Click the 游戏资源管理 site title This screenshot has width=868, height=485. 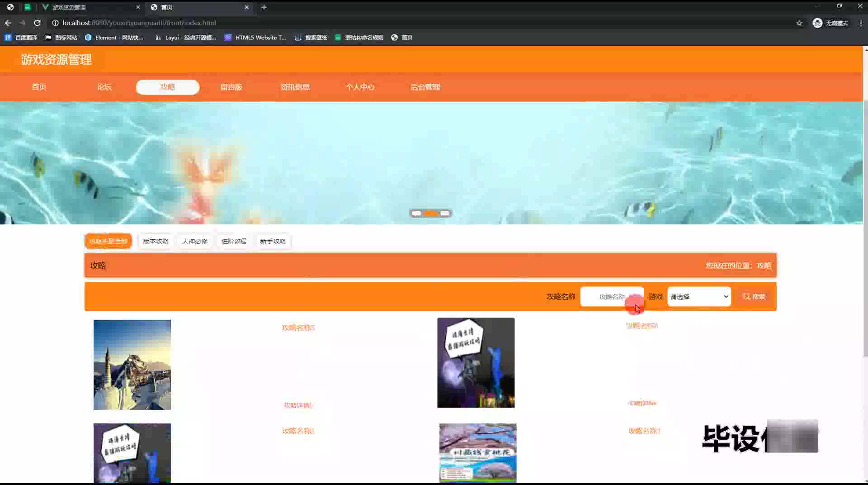pyautogui.click(x=57, y=59)
